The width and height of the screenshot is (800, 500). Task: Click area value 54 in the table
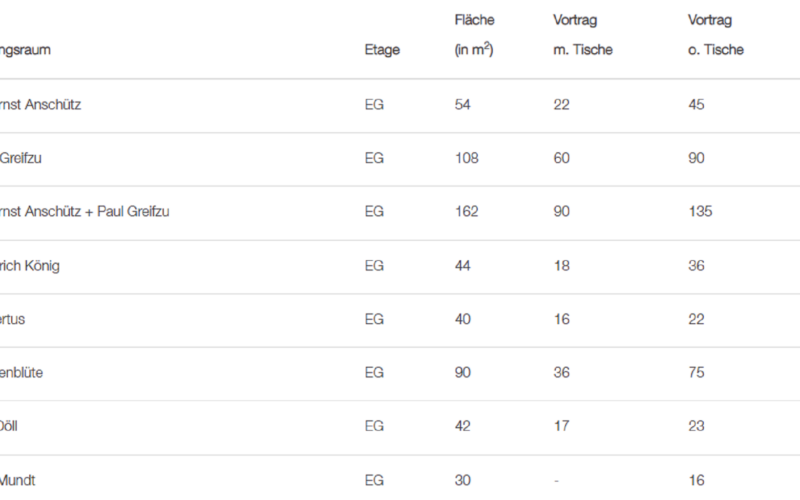click(463, 104)
